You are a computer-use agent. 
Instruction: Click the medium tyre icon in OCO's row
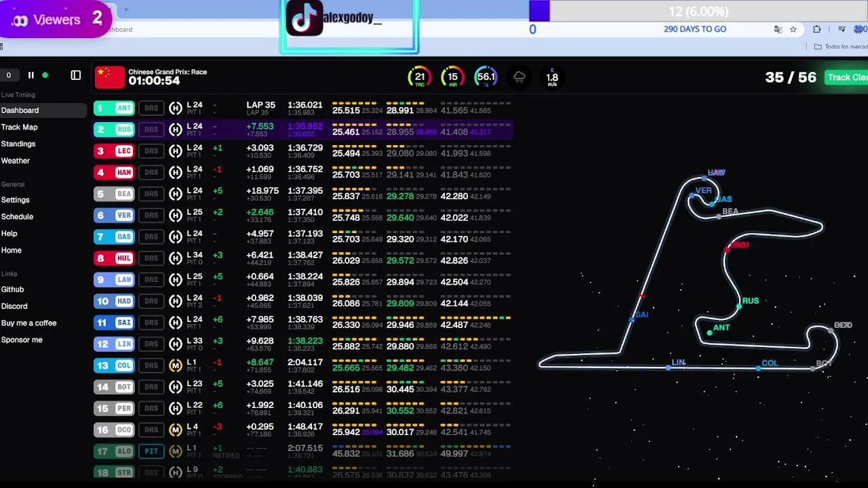click(176, 430)
